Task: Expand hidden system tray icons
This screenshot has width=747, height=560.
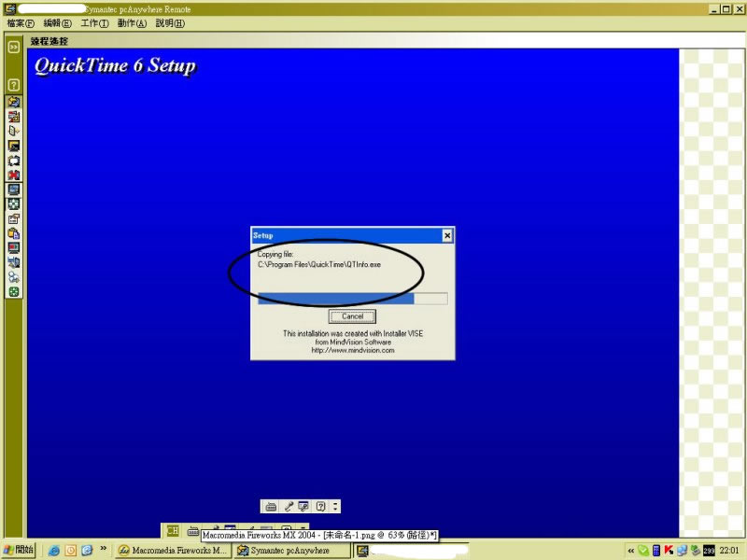Action: [631, 551]
